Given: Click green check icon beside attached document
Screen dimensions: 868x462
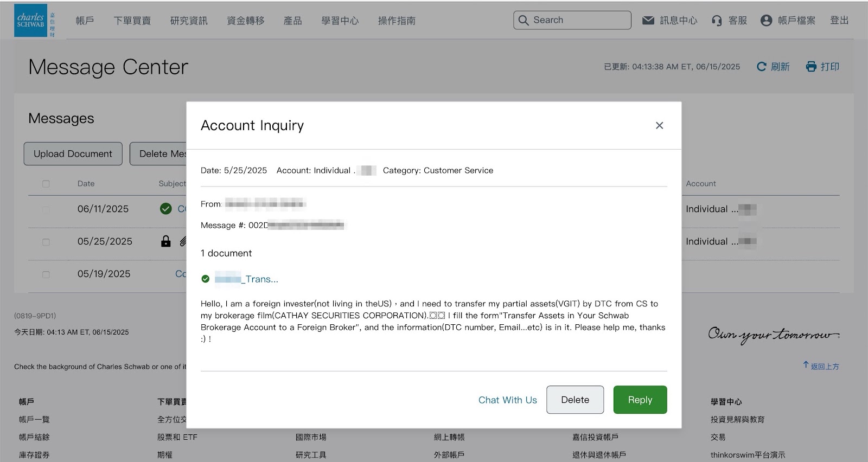Looking at the screenshot, I should click(x=205, y=279).
